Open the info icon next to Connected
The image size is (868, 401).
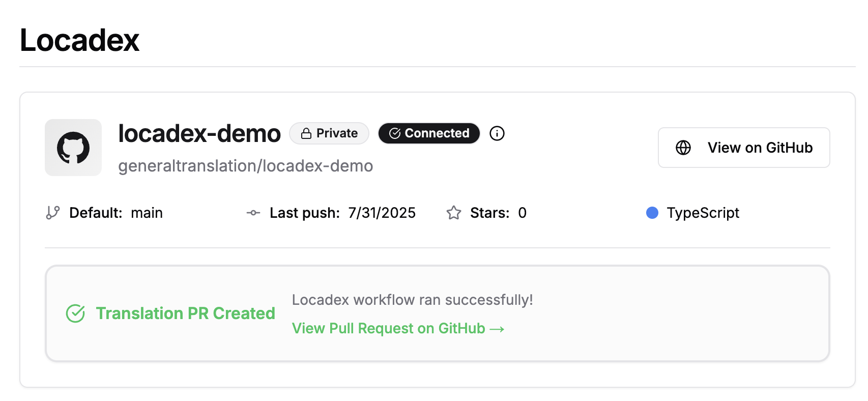click(x=497, y=133)
